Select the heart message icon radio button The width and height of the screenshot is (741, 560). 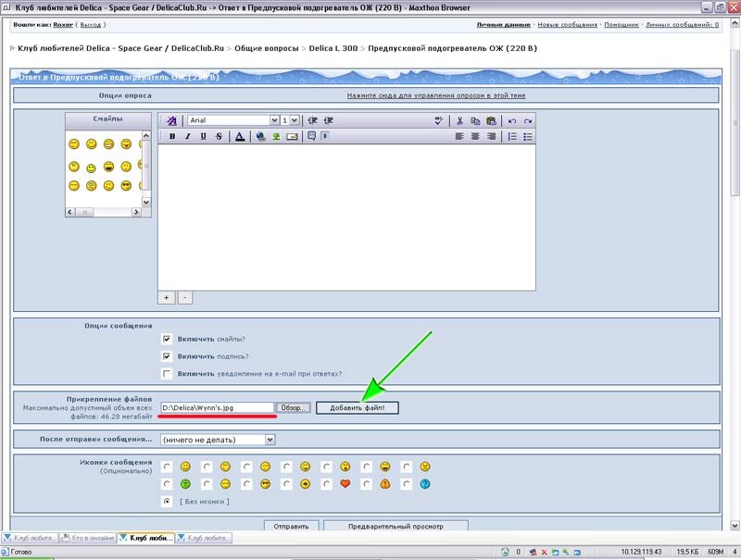pos(326,484)
